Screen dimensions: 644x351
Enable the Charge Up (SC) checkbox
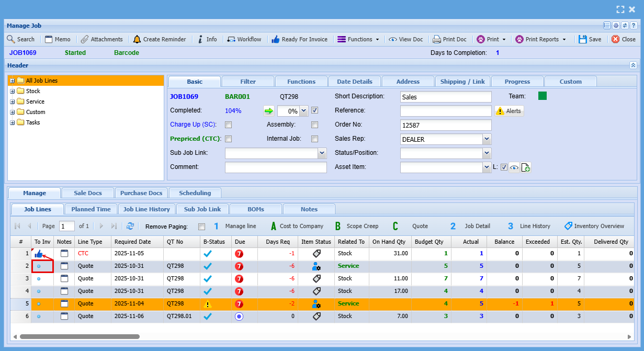point(228,125)
